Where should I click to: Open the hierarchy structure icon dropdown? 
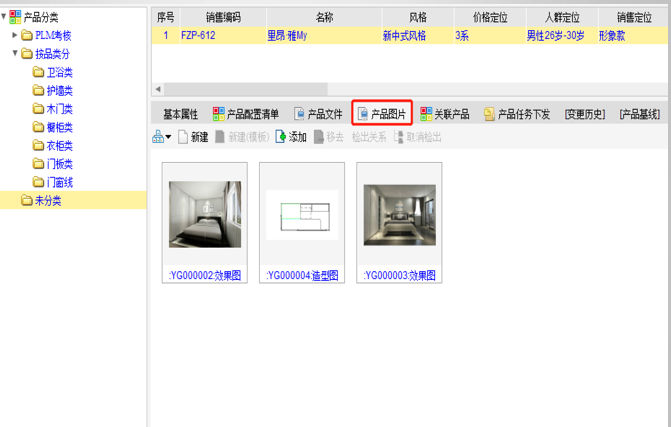(x=162, y=137)
